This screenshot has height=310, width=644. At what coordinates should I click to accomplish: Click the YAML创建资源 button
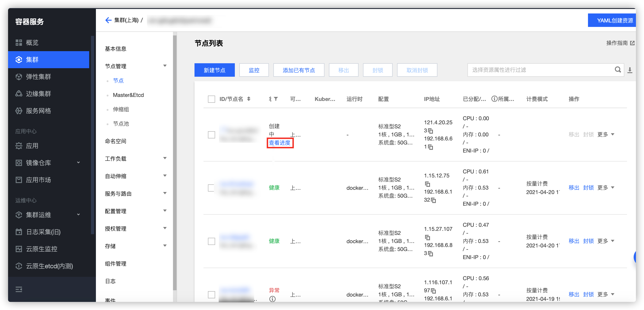click(x=612, y=20)
